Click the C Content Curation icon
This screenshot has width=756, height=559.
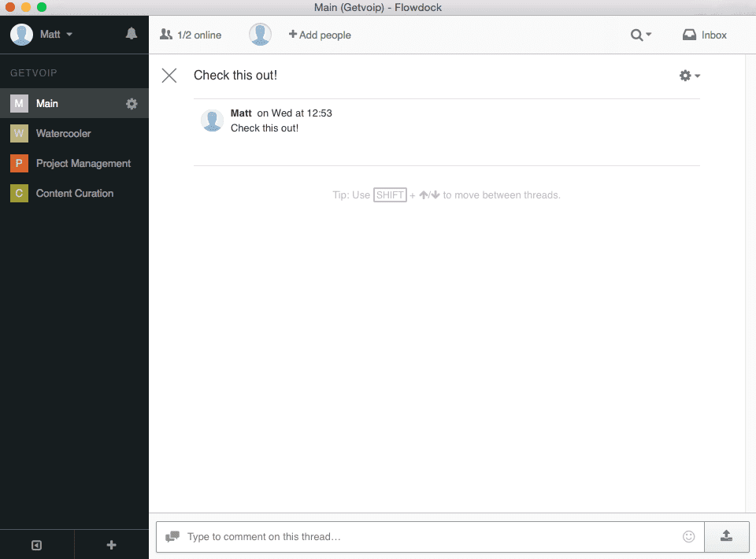tap(19, 193)
